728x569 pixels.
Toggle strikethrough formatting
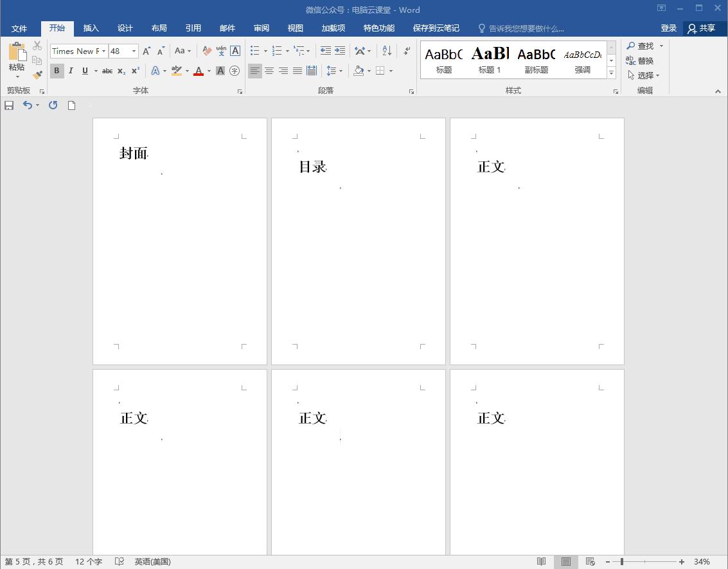pyautogui.click(x=107, y=70)
